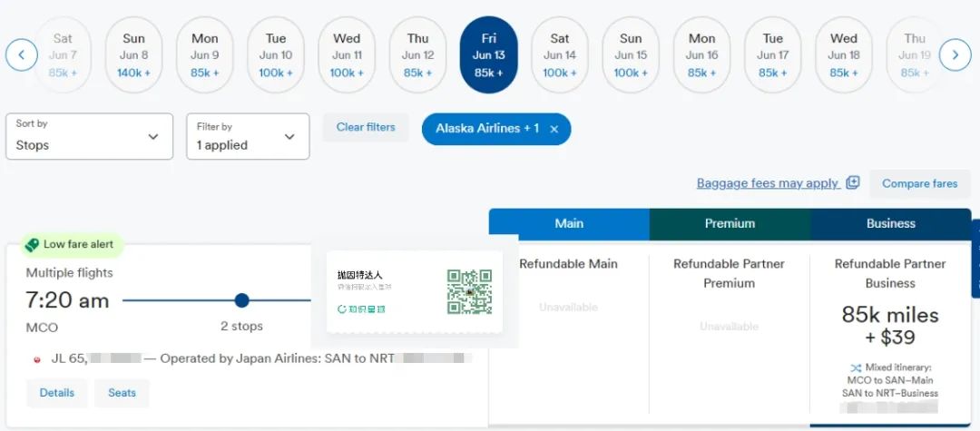Click the Low fare alert tag
980x431 pixels.
coord(70,244)
